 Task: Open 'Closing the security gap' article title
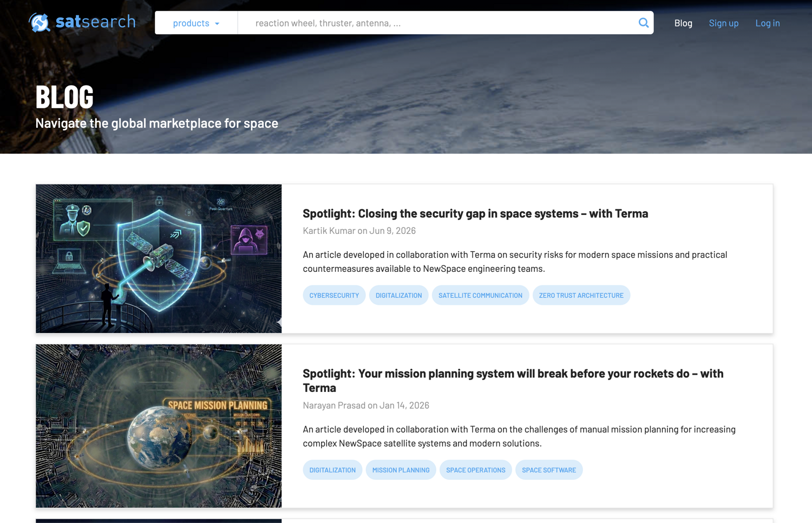[475, 213]
